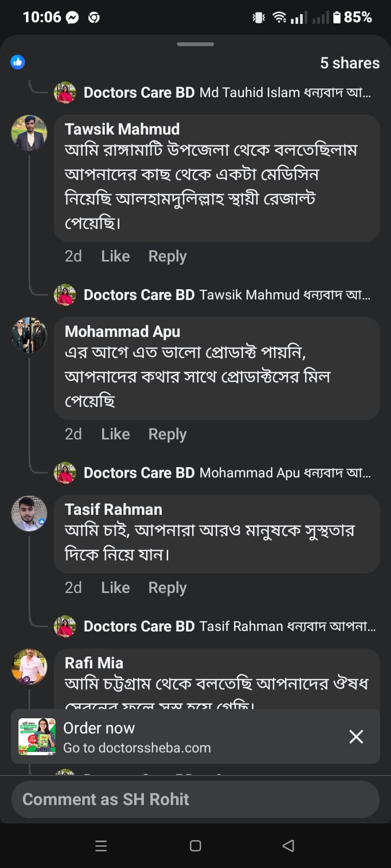The width and height of the screenshot is (391, 868).
Task: Open Tasif Rahman's profile avatar
Action: (x=29, y=513)
